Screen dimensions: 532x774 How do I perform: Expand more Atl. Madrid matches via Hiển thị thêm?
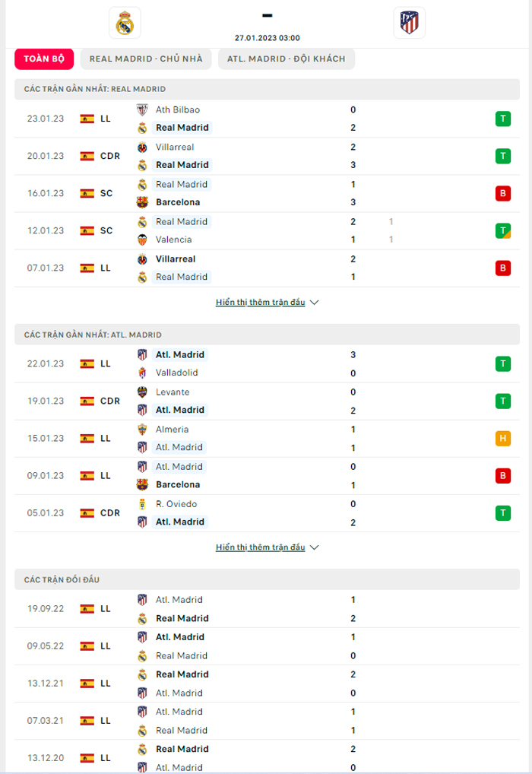pyautogui.click(x=260, y=547)
